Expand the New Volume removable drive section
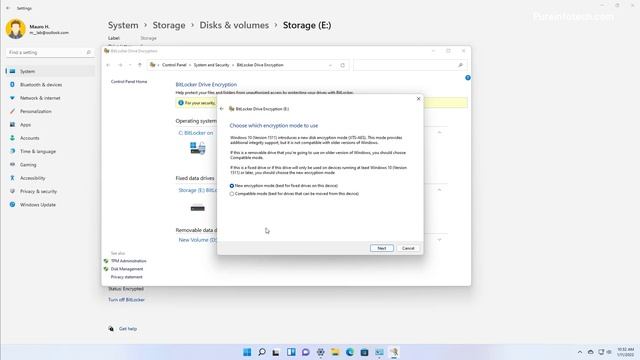The width and height of the screenshot is (640, 360). pos(440,240)
